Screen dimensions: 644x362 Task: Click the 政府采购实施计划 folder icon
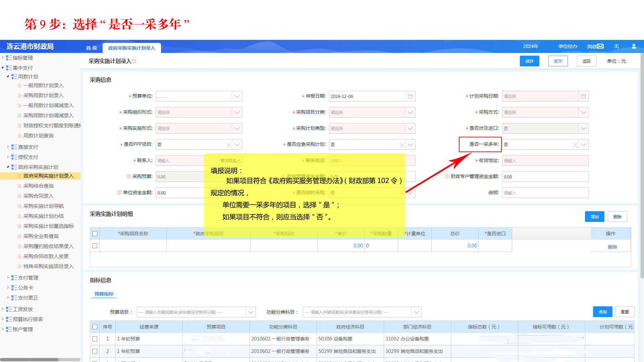(14, 167)
